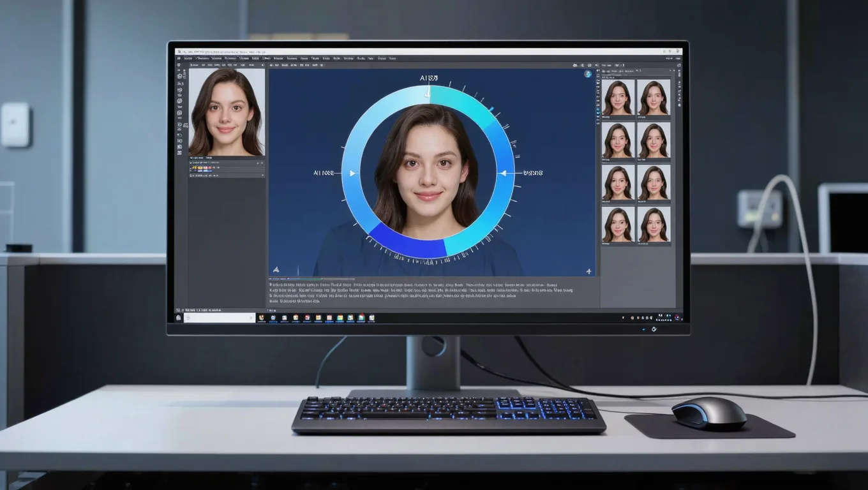Click the first pinned app icon after taskbar search
Viewport: 868px width, 490px height.
[262, 317]
